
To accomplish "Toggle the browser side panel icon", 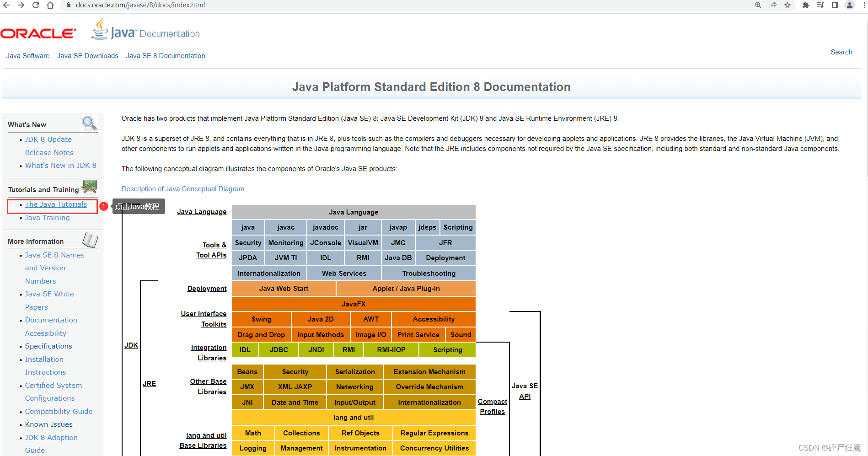I will tap(835, 5).
